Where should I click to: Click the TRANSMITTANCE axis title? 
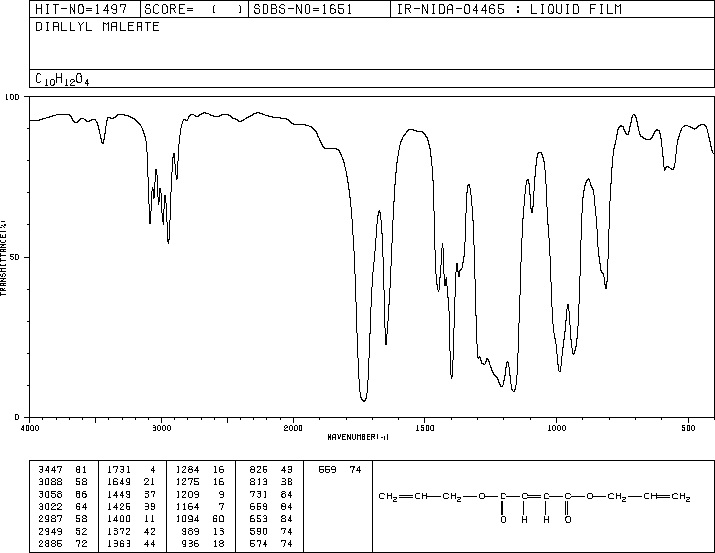(x=3, y=258)
